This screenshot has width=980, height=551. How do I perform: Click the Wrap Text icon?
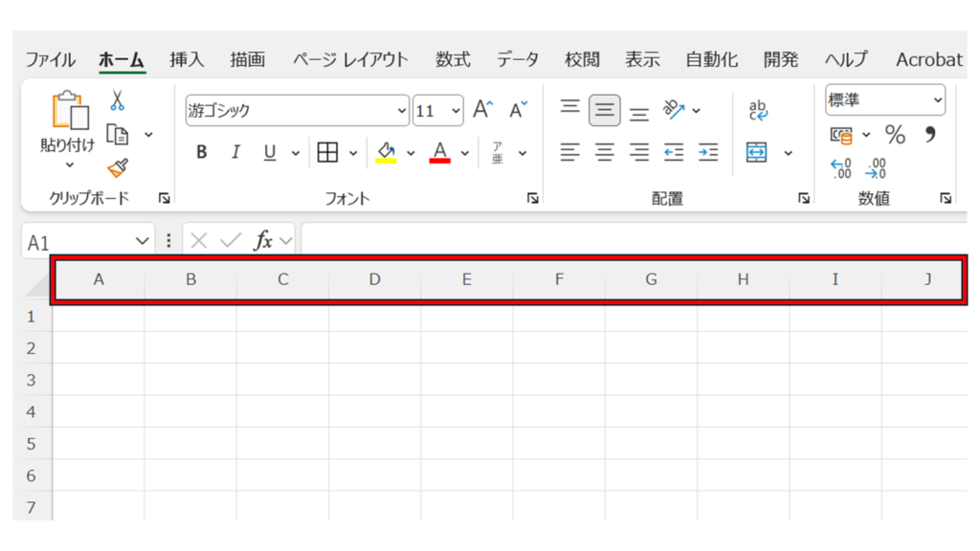[758, 110]
